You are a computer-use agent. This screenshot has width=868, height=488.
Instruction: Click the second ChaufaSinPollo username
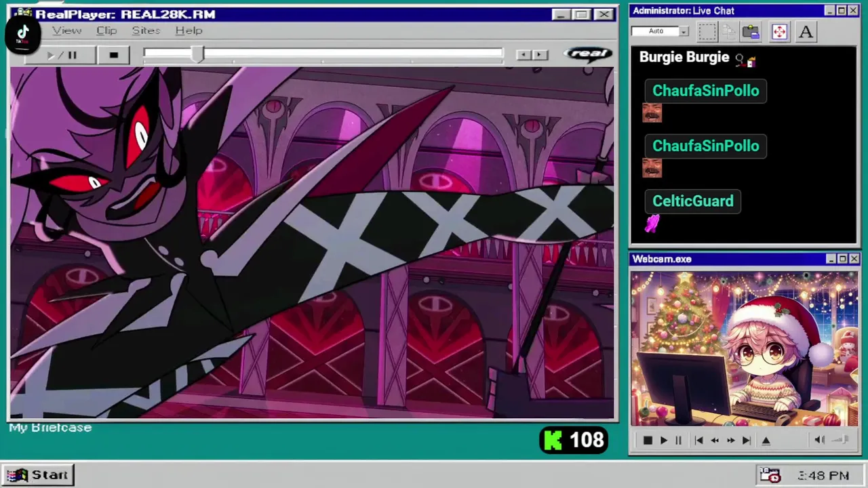(x=706, y=146)
